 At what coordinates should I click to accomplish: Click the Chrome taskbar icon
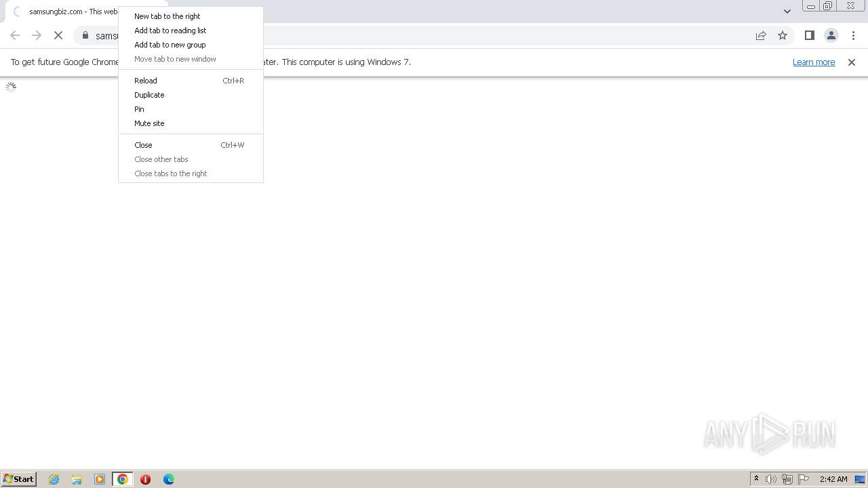[123, 479]
